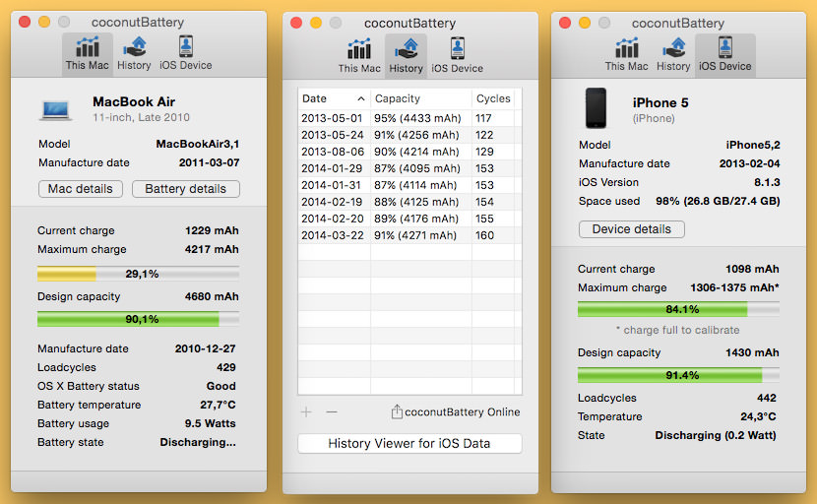Image resolution: width=817 pixels, height=504 pixels.
Task: Sort history by Date column
Action: click(x=334, y=98)
